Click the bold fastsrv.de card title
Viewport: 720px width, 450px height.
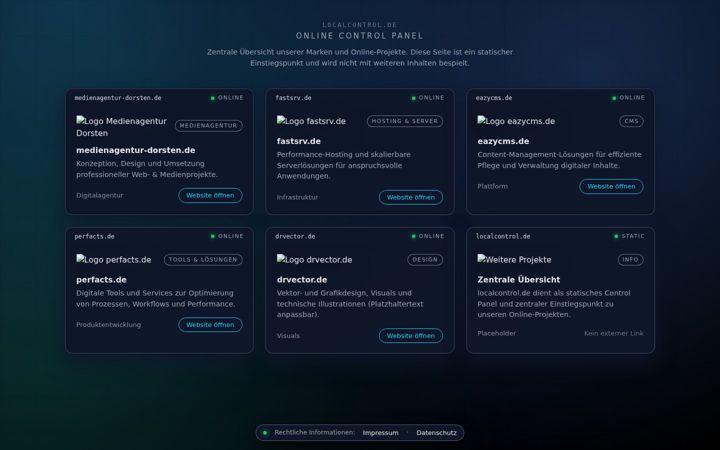coord(298,141)
